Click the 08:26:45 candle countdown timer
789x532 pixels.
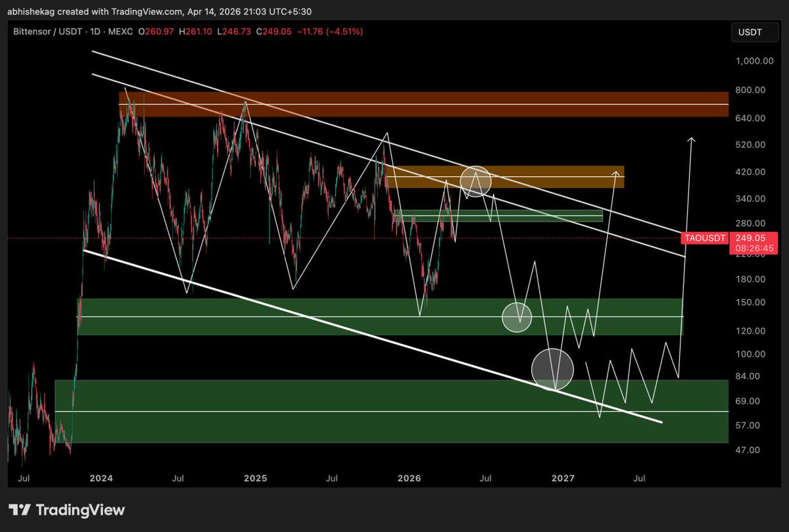pyautogui.click(x=754, y=249)
